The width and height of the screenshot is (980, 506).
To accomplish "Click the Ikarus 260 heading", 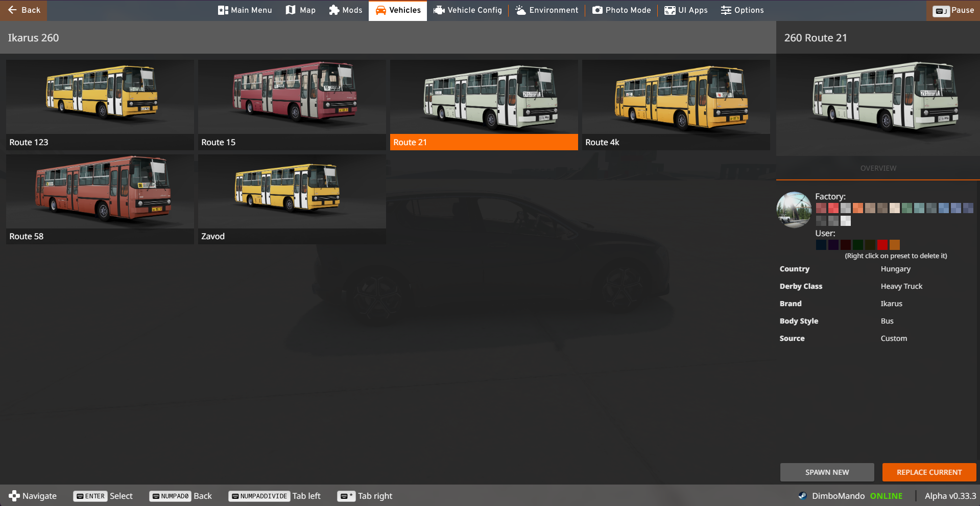I will [33, 38].
